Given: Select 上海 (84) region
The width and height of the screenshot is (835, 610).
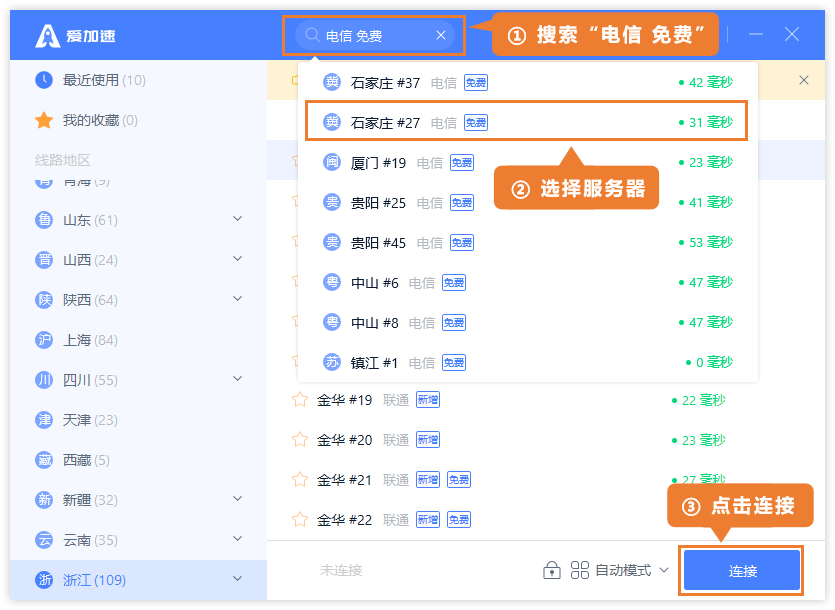Looking at the screenshot, I should [138, 340].
